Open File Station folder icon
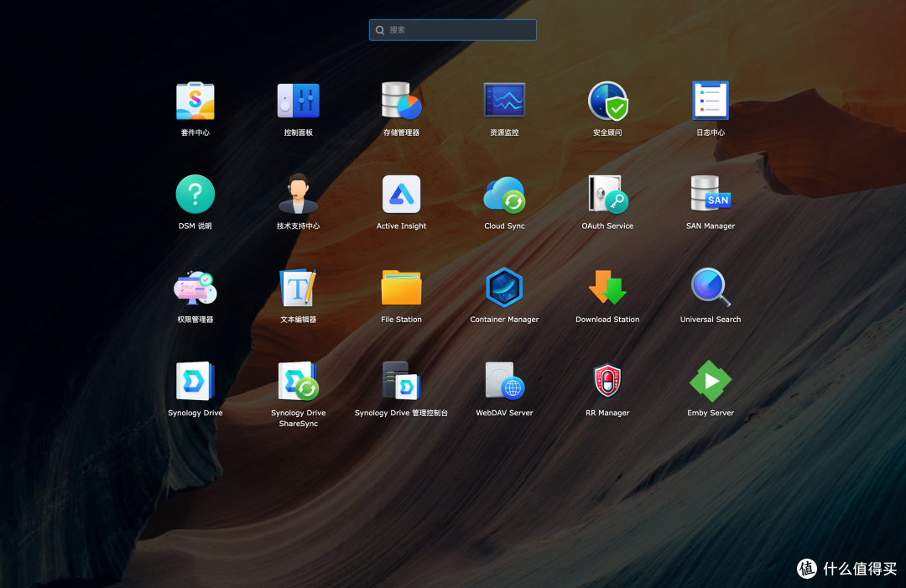 coord(401,289)
